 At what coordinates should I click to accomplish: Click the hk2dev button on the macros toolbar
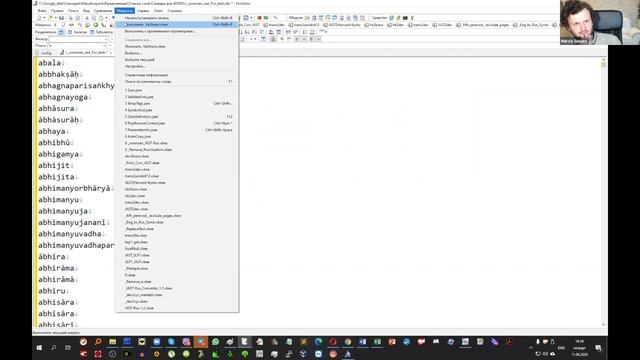pos(396,25)
